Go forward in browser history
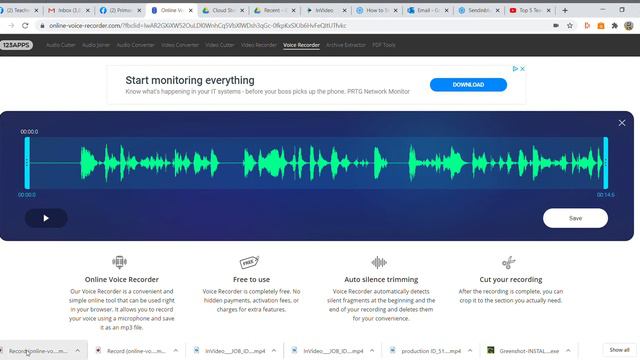This screenshot has height=360, width=640. (11, 25)
